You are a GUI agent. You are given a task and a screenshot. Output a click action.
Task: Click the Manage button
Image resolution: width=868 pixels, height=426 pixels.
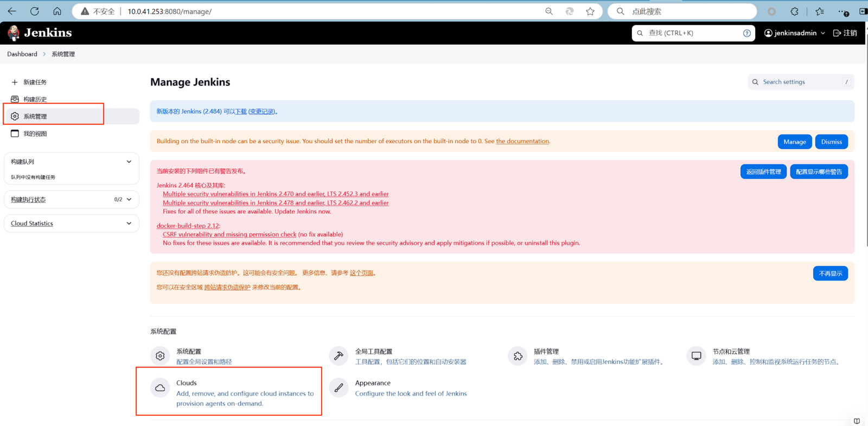[795, 142]
